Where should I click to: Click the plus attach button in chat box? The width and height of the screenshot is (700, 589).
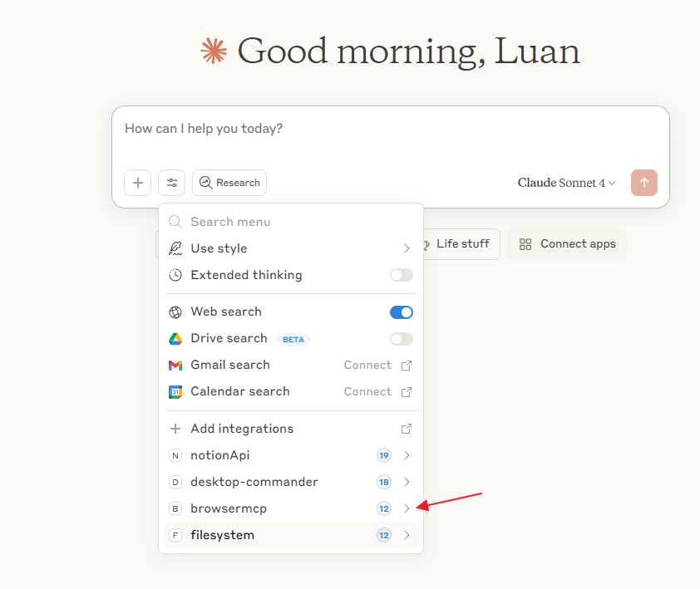click(137, 183)
